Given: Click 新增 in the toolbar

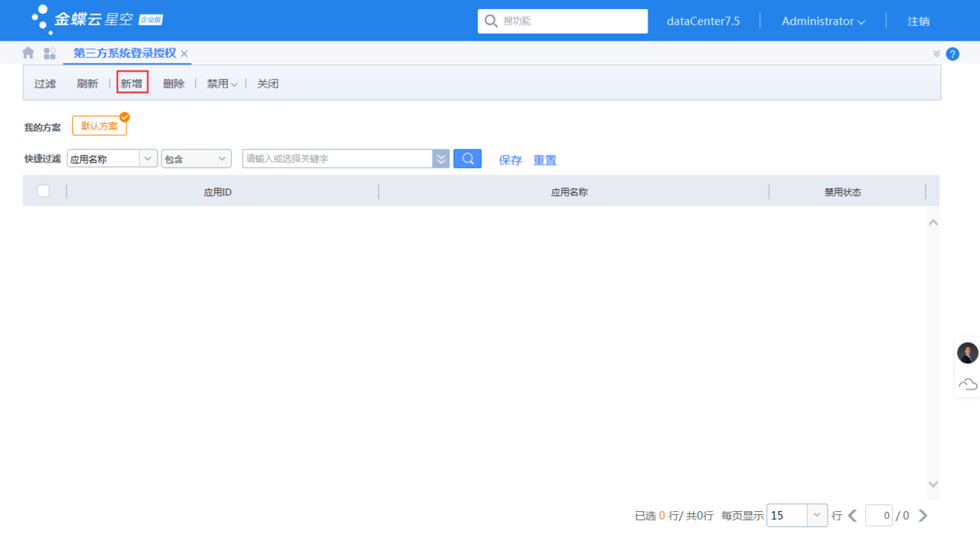Looking at the screenshot, I should 132,84.
